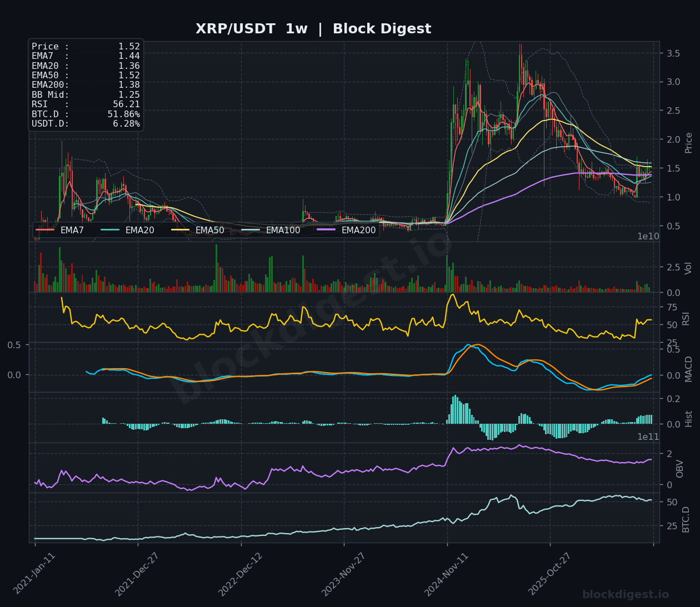
Task: Click the EMA20 value 1.36 row
Action: pos(86,66)
